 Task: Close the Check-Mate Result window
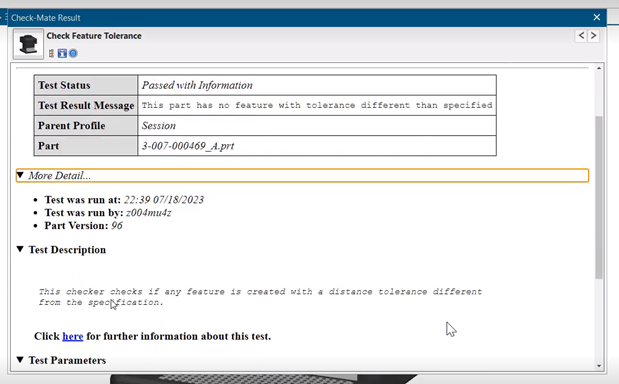click(x=596, y=17)
